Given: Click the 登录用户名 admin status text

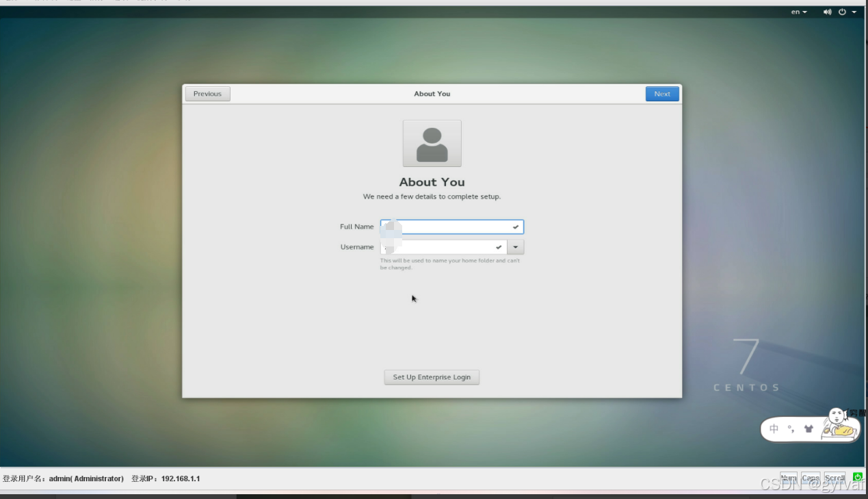Looking at the screenshot, I should pos(63,478).
